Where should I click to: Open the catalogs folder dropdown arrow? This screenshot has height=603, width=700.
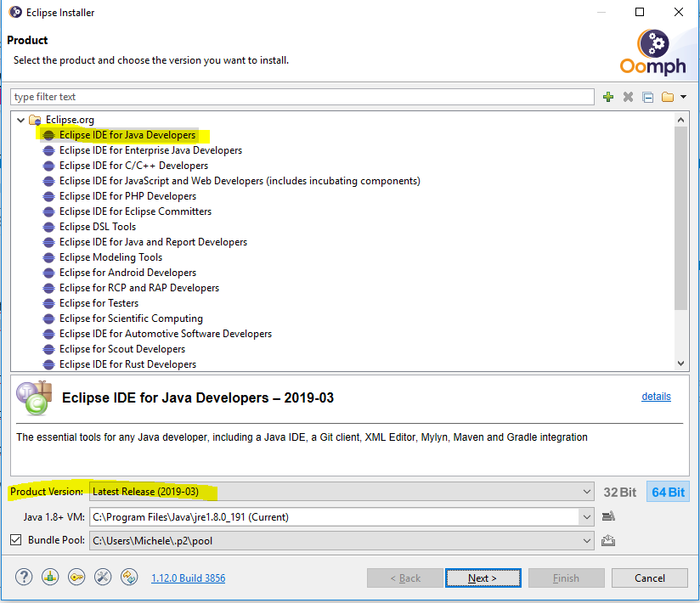click(683, 97)
